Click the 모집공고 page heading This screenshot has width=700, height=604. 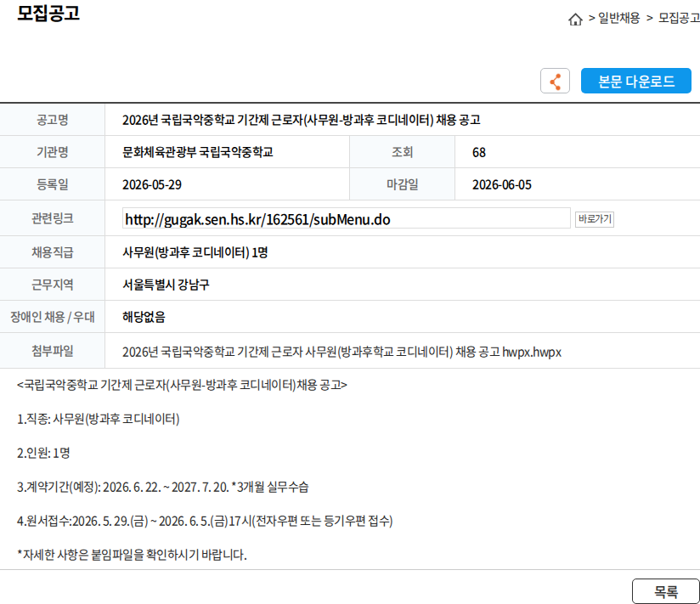coord(48,13)
